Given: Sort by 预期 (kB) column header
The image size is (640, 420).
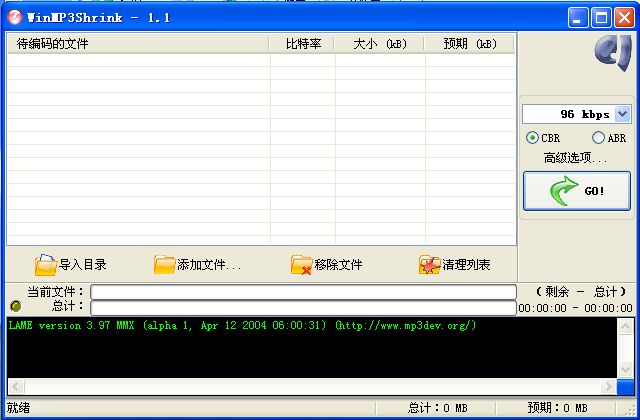Looking at the screenshot, I should coord(470,44).
